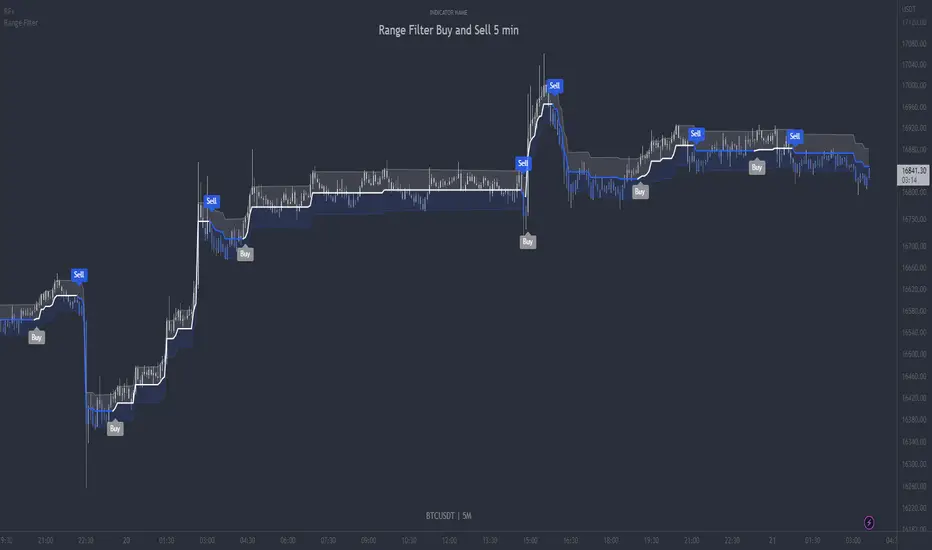Click the BTCUSDT 5M symbol label

point(449,516)
